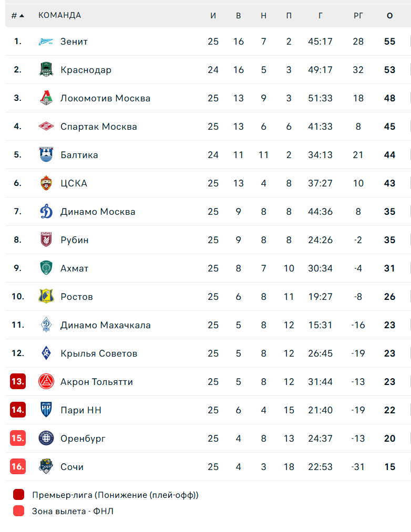Click the Ахмат green crest

tap(46, 268)
